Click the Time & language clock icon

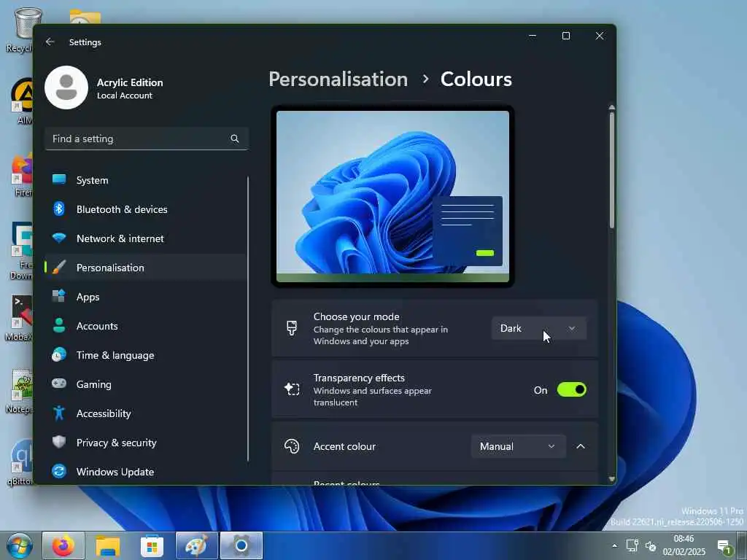[x=59, y=355]
